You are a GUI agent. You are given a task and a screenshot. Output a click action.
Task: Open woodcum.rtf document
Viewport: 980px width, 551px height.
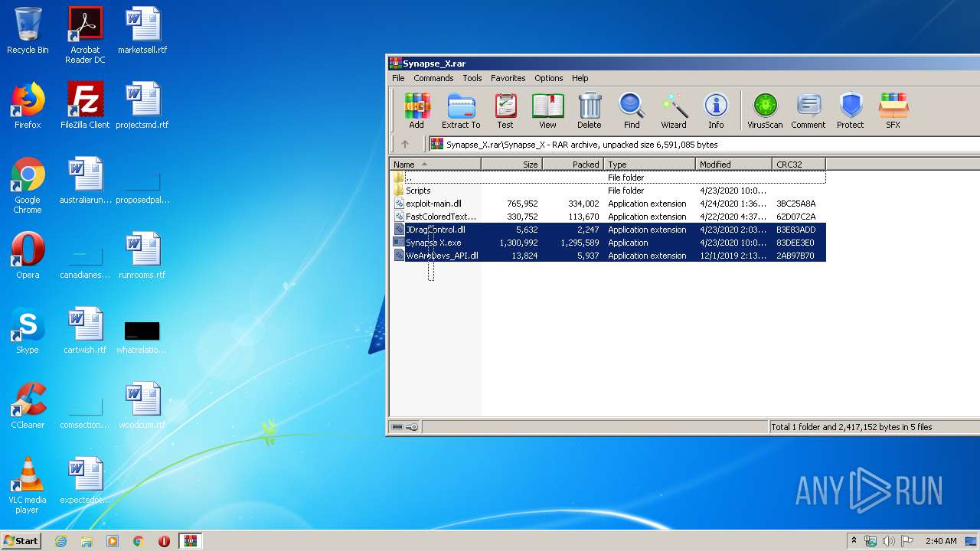click(142, 406)
